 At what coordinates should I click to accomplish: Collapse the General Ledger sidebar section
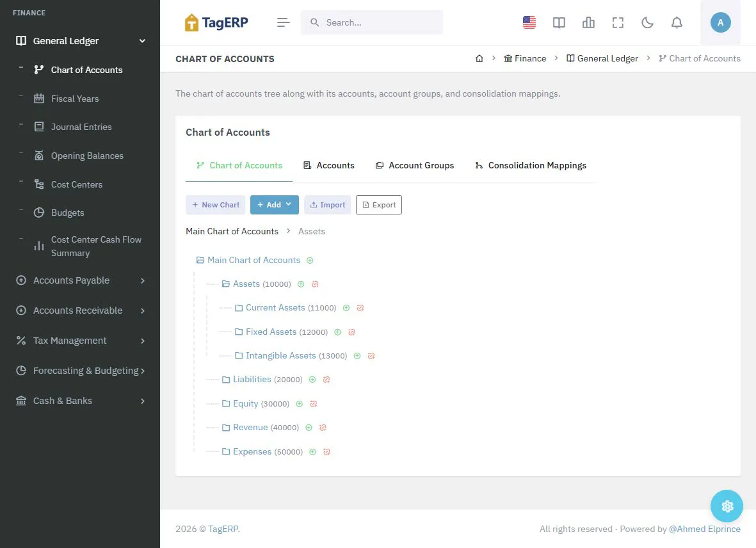80,41
